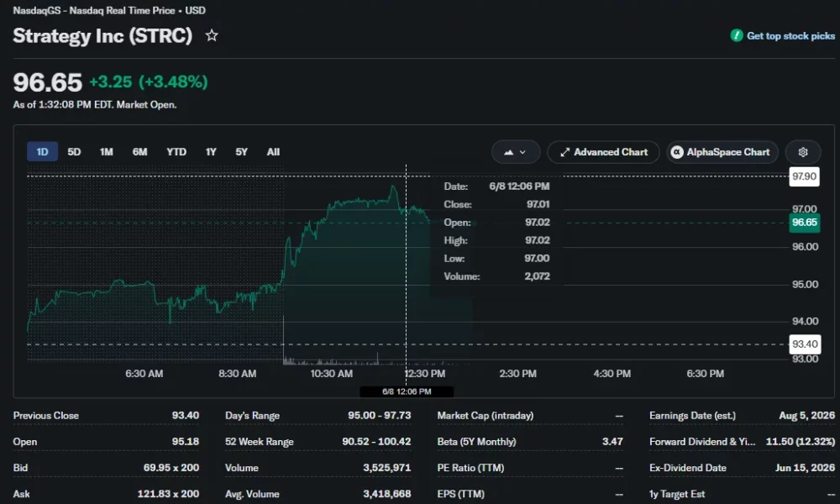Show the All time chart range
The image size is (840, 504).
(x=273, y=152)
